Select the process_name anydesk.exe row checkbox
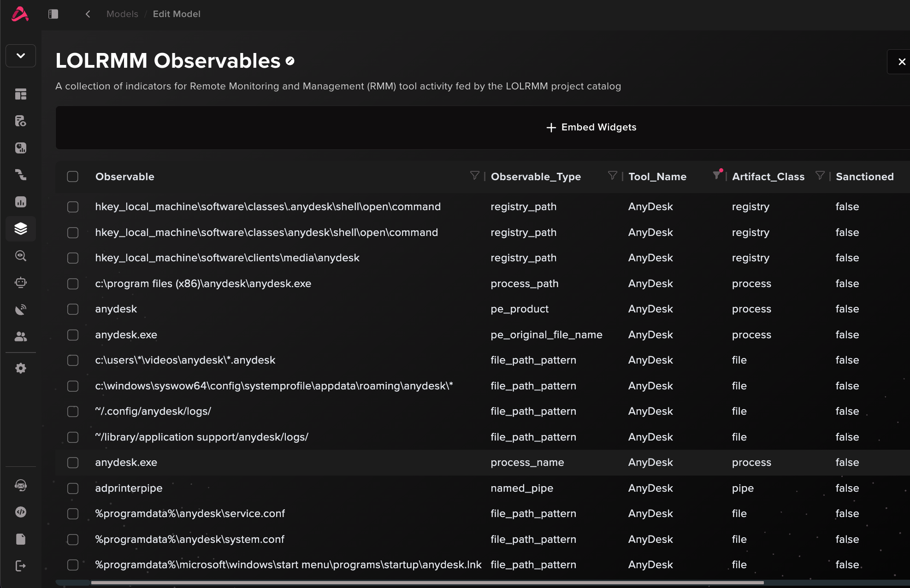Image resolution: width=910 pixels, height=588 pixels. (73, 463)
